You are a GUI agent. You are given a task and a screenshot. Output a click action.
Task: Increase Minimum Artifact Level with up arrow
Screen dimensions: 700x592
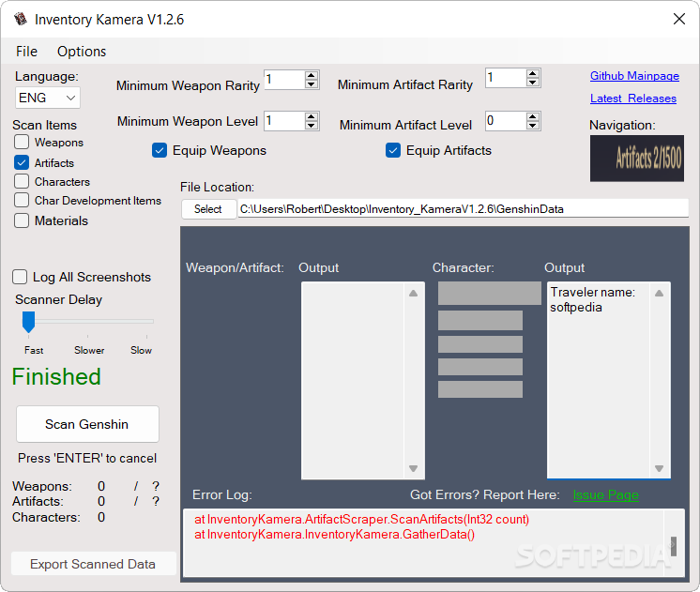point(533,116)
